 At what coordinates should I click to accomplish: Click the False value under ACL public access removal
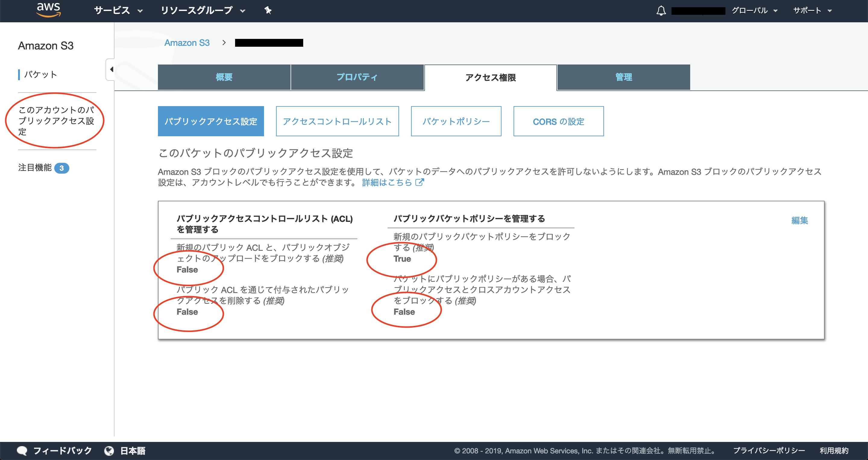(x=187, y=312)
